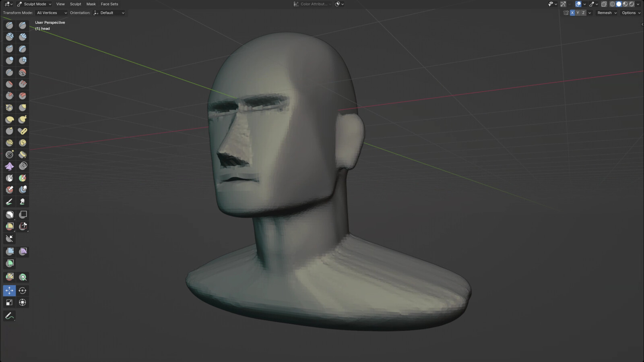Open the Orientation Default dropdown
The height and width of the screenshot is (362, 644).
(109, 13)
